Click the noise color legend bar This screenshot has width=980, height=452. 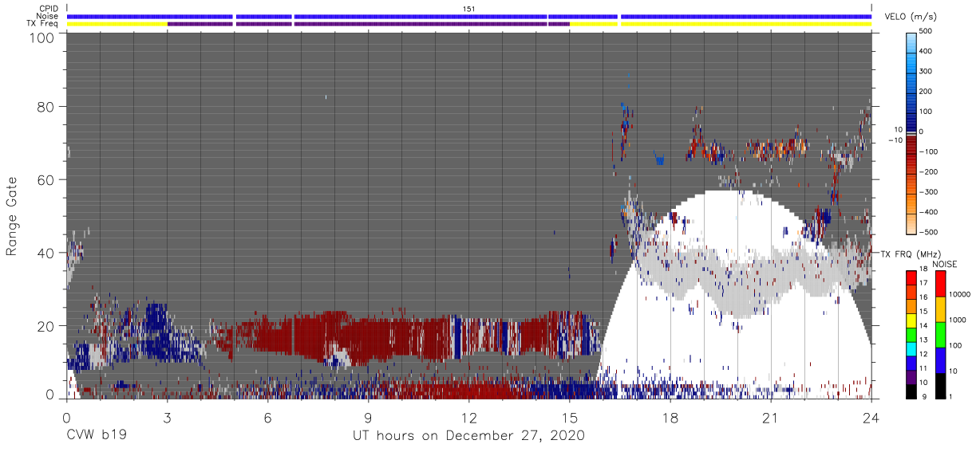(x=940, y=334)
